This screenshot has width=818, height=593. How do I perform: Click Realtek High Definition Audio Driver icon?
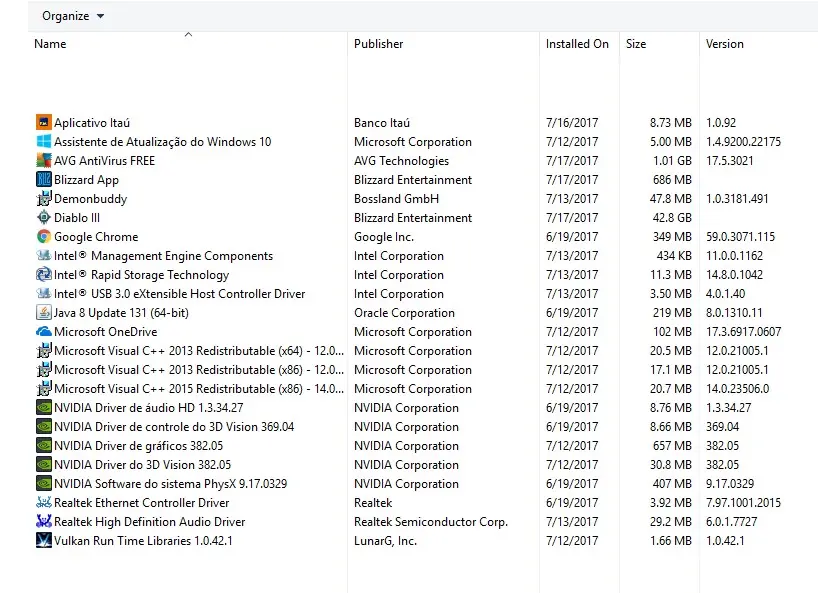click(x=44, y=522)
